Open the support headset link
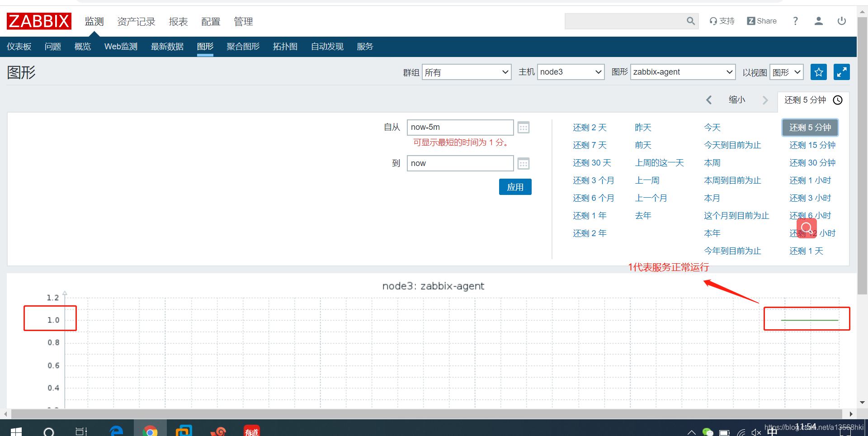Viewport: 868px width, 436px height. (x=722, y=21)
